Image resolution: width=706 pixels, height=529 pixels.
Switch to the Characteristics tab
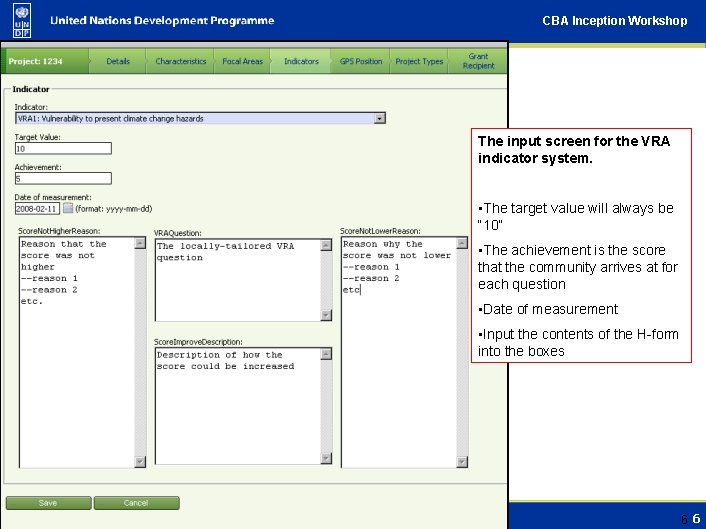click(181, 61)
